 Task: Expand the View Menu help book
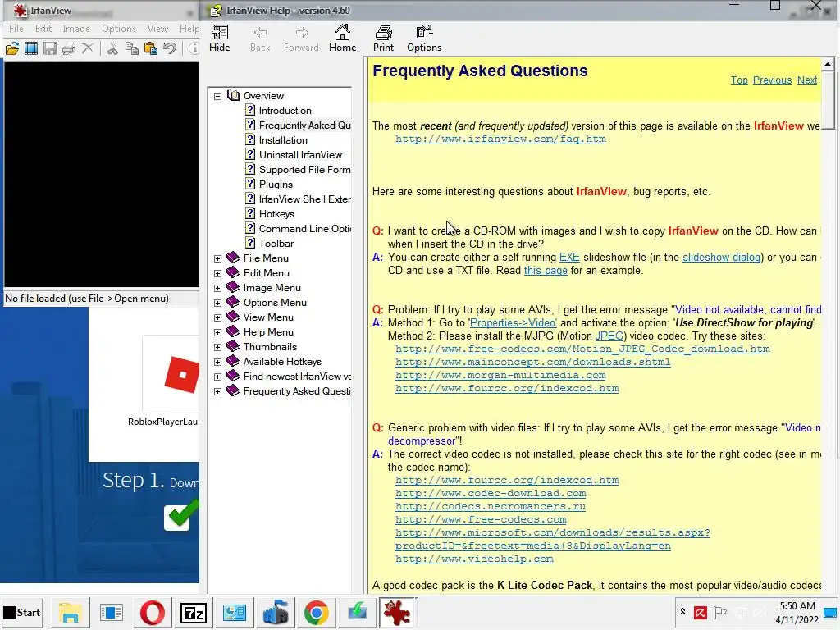[217, 317]
